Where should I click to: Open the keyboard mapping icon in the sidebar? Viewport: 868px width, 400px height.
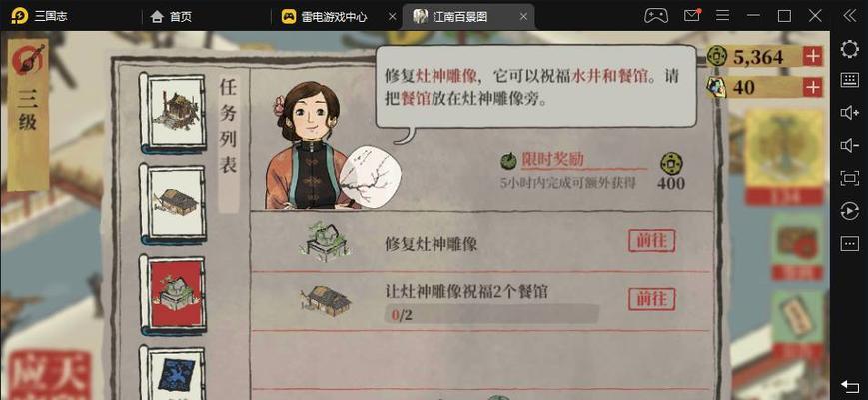pos(849,80)
